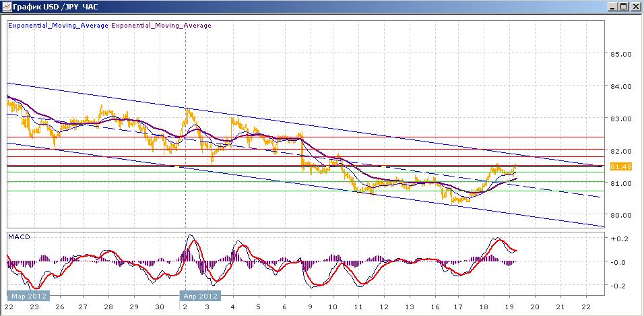Click date 21 on the time axis
The height and width of the screenshot is (316, 644).
tap(561, 307)
